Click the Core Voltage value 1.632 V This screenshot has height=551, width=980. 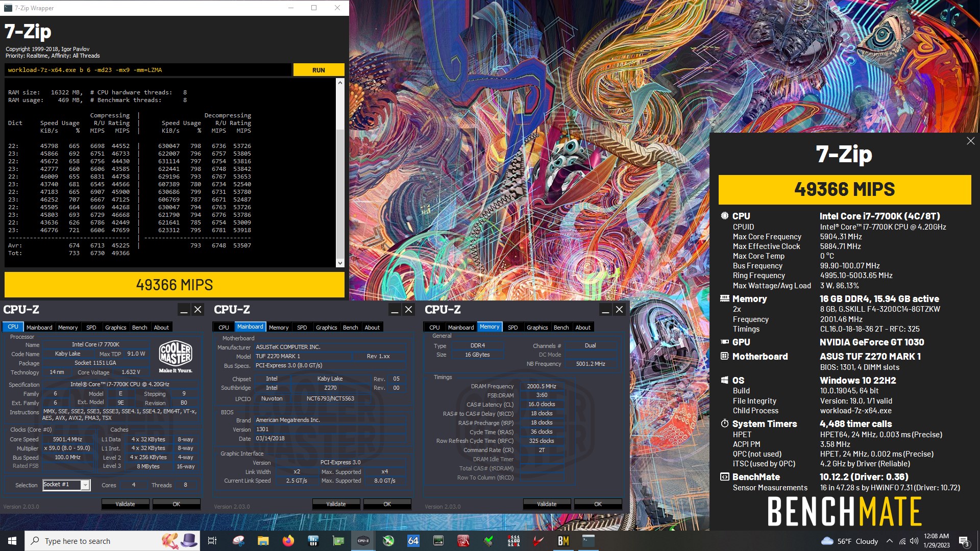point(131,372)
